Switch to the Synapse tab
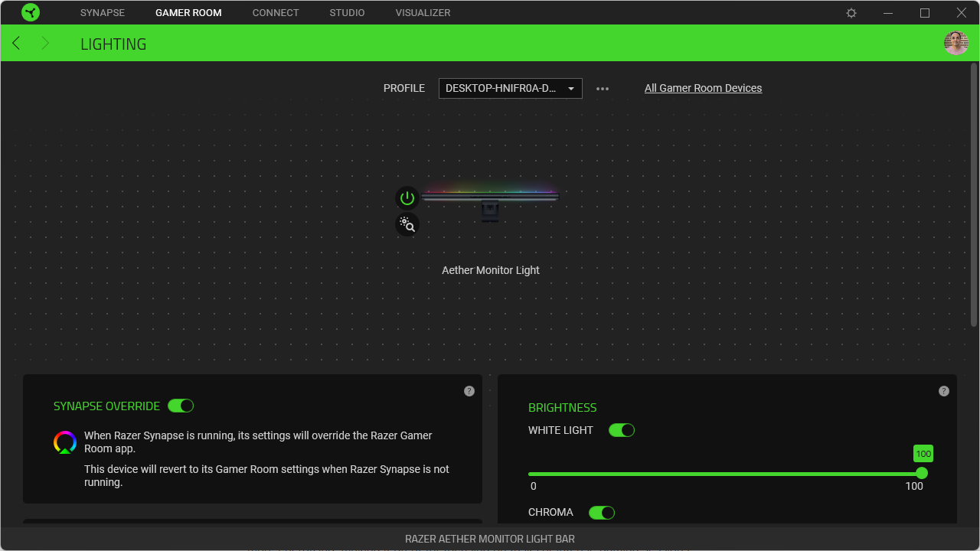Screen dimensions: 980x551 click(x=103, y=13)
